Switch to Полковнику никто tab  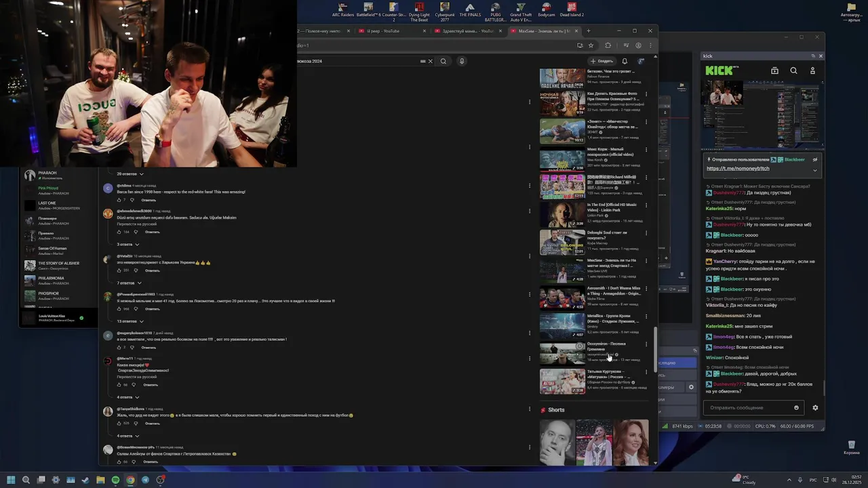click(x=323, y=30)
